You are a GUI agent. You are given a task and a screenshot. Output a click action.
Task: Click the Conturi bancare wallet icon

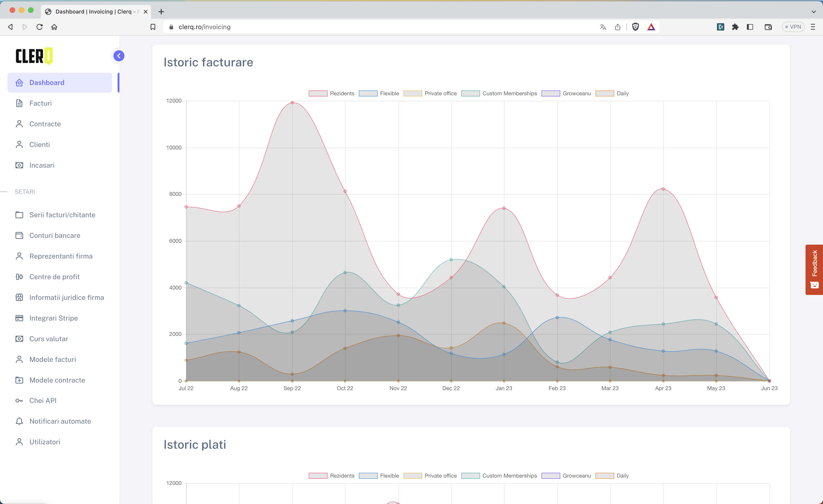click(x=19, y=235)
